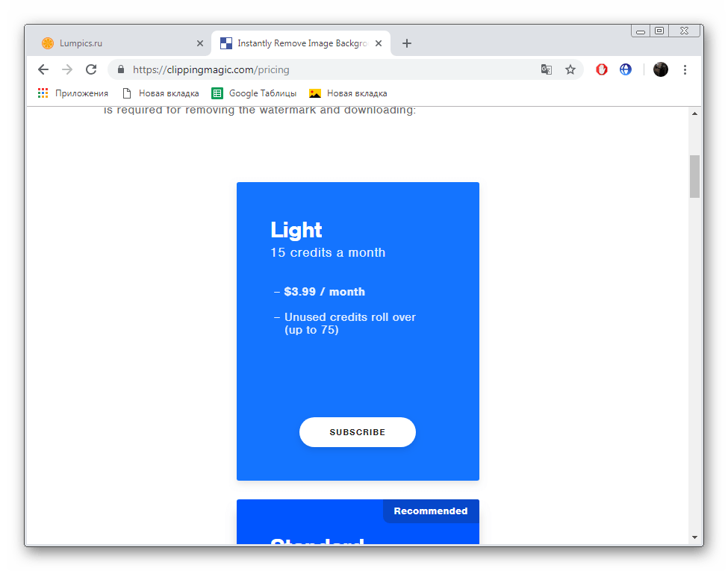Click the browser back arrow
This screenshot has width=728, height=571.
click(43, 69)
